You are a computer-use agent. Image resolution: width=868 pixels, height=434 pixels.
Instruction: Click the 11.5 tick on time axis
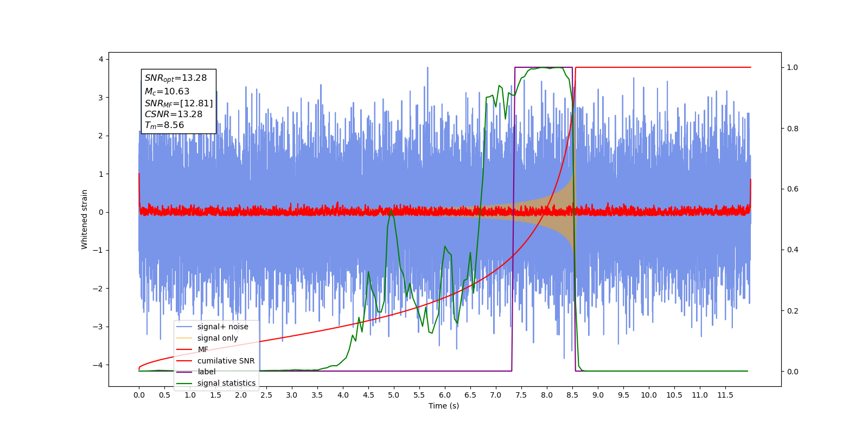pyautogui.click(x=725, y=395)
